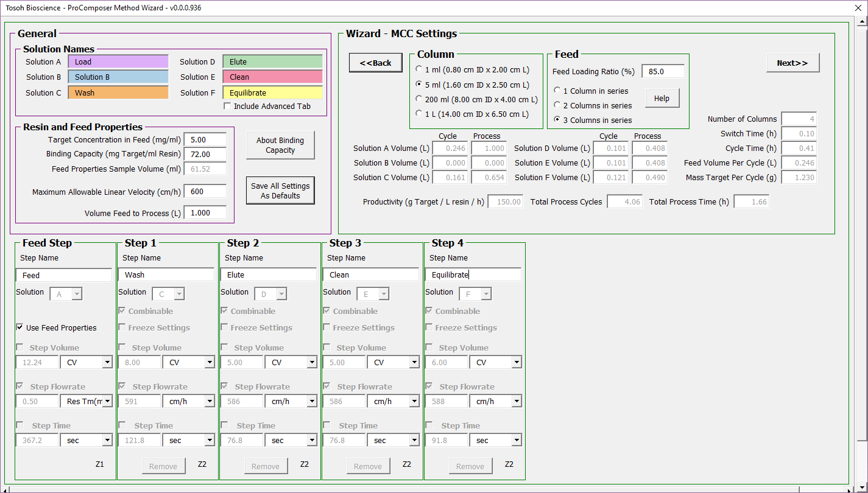Edit Maximum Allowable Linear Velocity field
The height and width of the screenshot is (493, 868).
click(205, 191)
